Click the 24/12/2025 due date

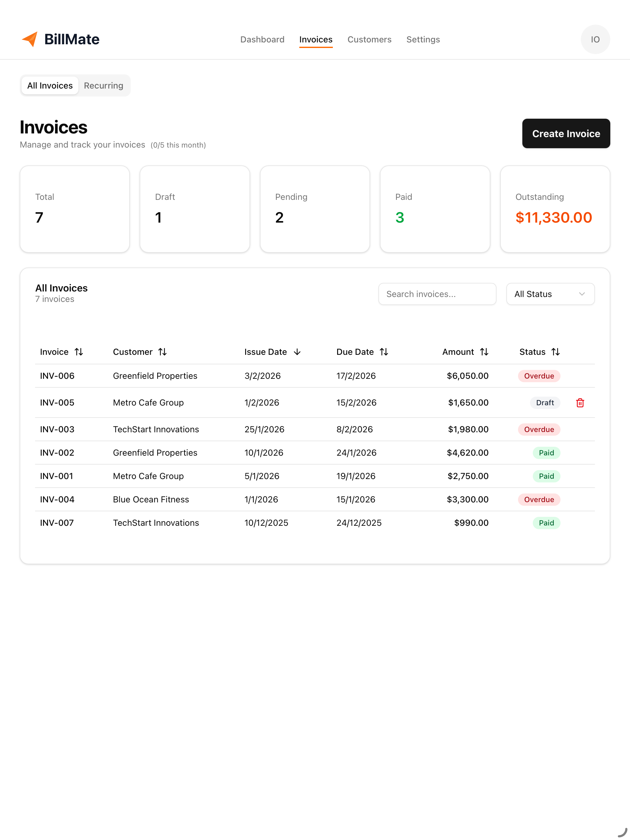[359, 523]
